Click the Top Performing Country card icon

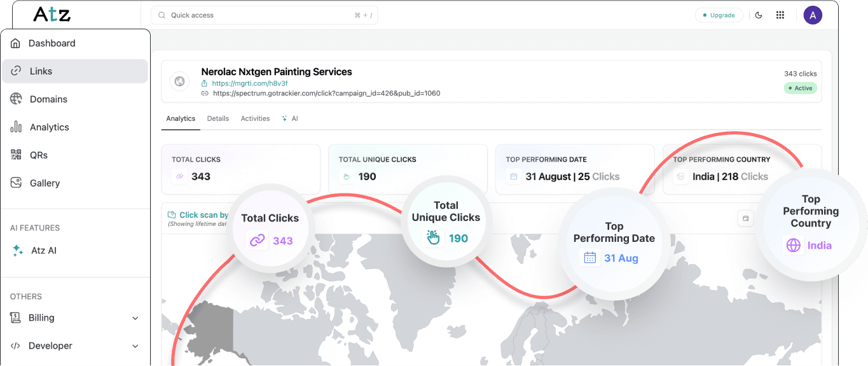(x=681, y=176)
